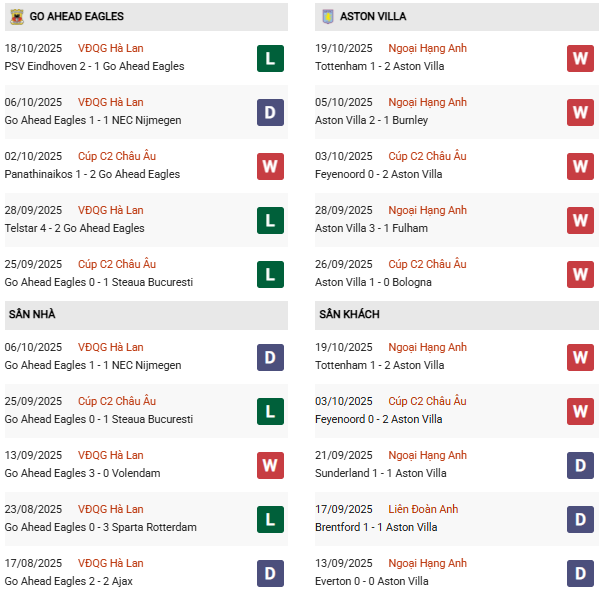Click the D badge for Everton match
This screenshot has height=594, width=600.
(x=580, y=573)
